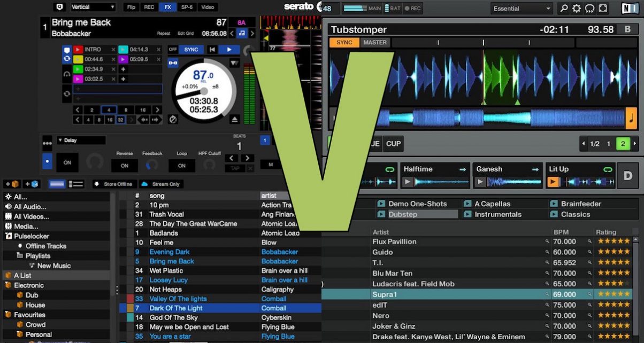The height and width of the screenshot is (343, 644).
Task: Open the REC panel tab
Action: [x=149, y=7]
